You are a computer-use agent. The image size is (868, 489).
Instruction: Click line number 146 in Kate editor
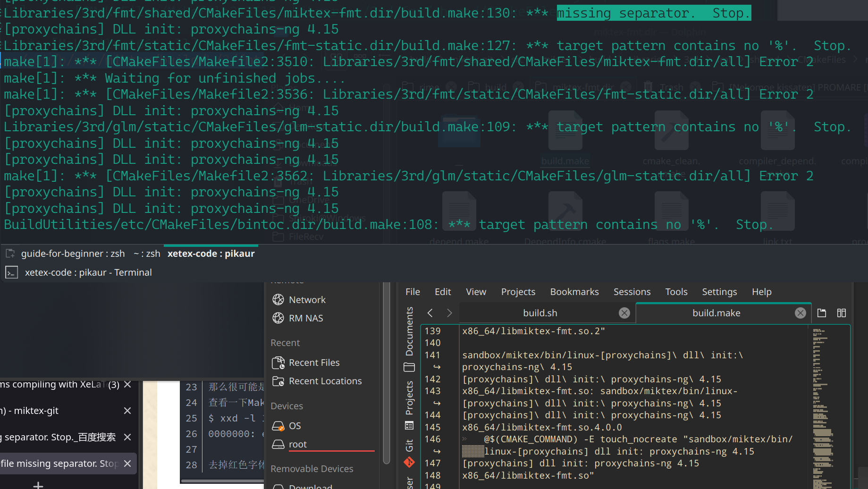pos(432,439)
